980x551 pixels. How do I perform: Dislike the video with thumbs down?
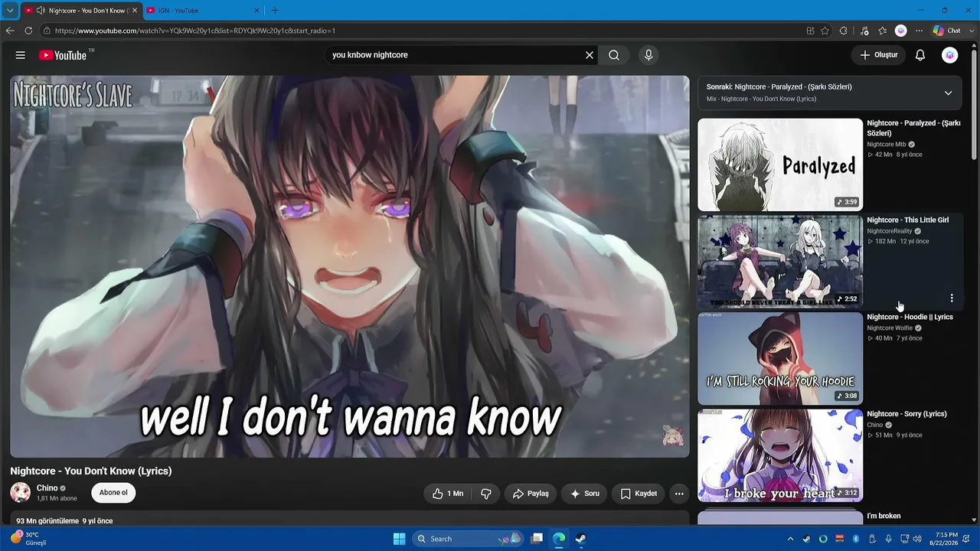pyautogui.click(x=485, y=494)
